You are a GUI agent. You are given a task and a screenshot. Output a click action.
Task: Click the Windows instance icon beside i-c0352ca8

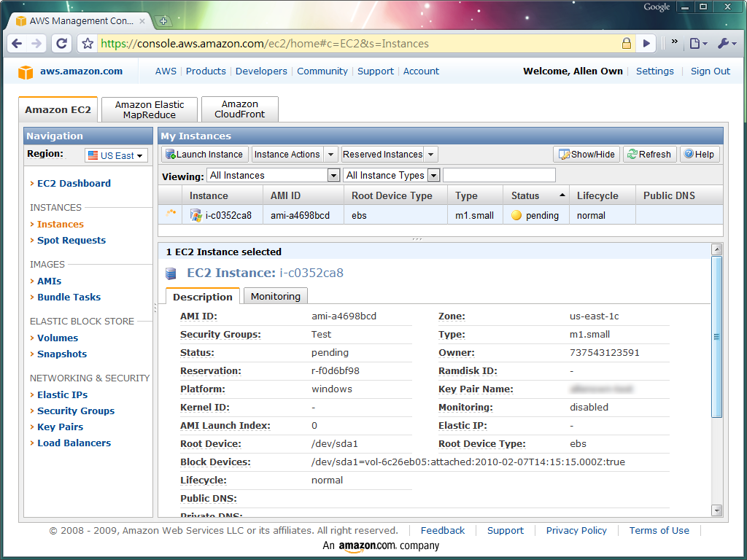tap(196, 215)
